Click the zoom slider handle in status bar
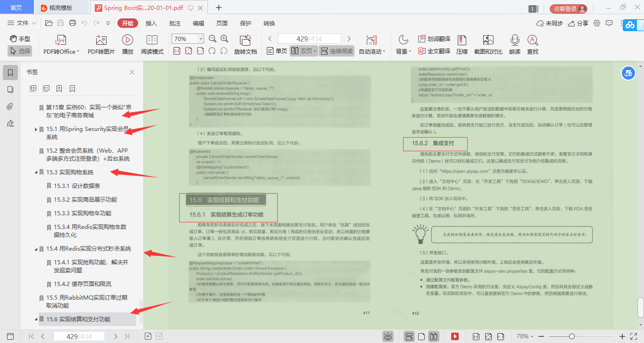The height and width of the screenshot is (343, 644). (x=571, y=336)
